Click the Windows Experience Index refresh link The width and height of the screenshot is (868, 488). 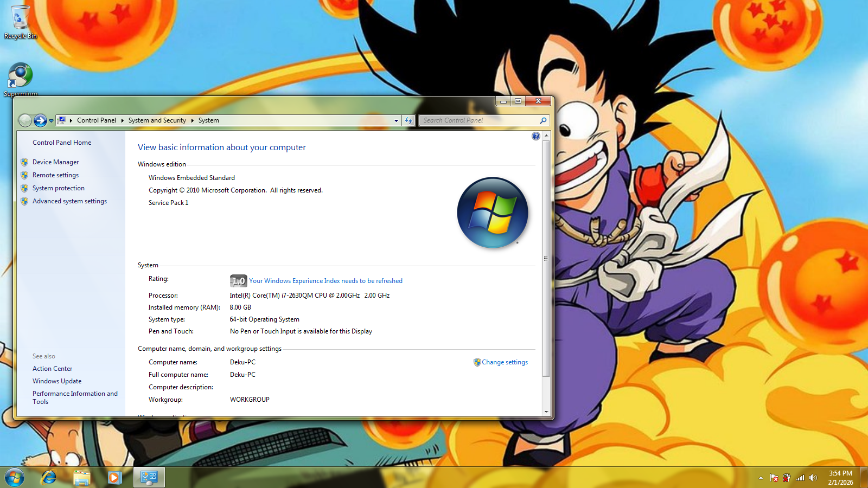325,281
